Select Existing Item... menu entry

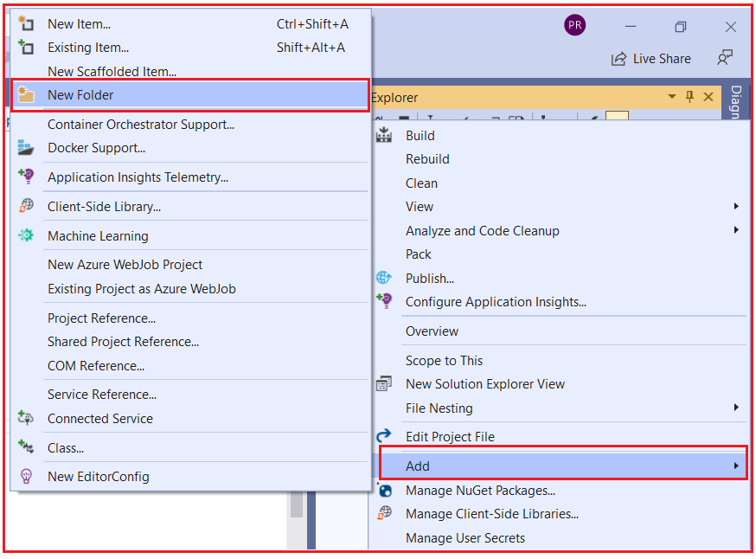click(191, 48)
